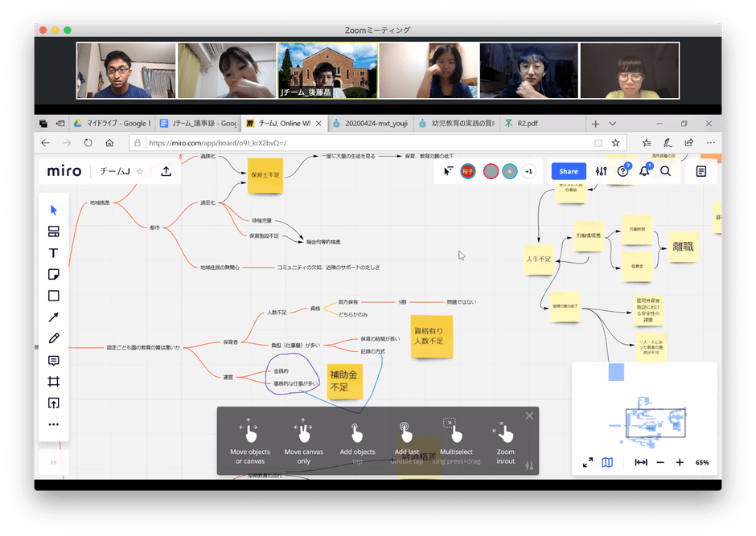Click the blue Share button
This screenshot has width=756, height=536.
tap(569, 171)
